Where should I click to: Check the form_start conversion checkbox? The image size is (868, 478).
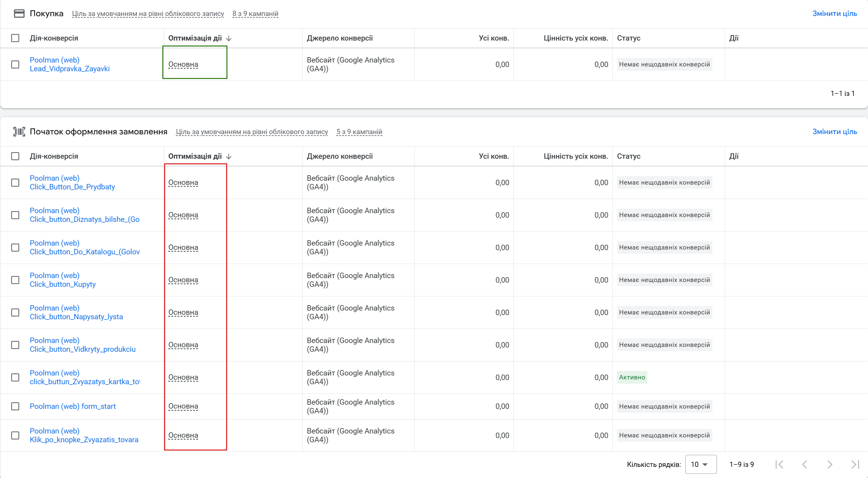click(x=15, y=406)
